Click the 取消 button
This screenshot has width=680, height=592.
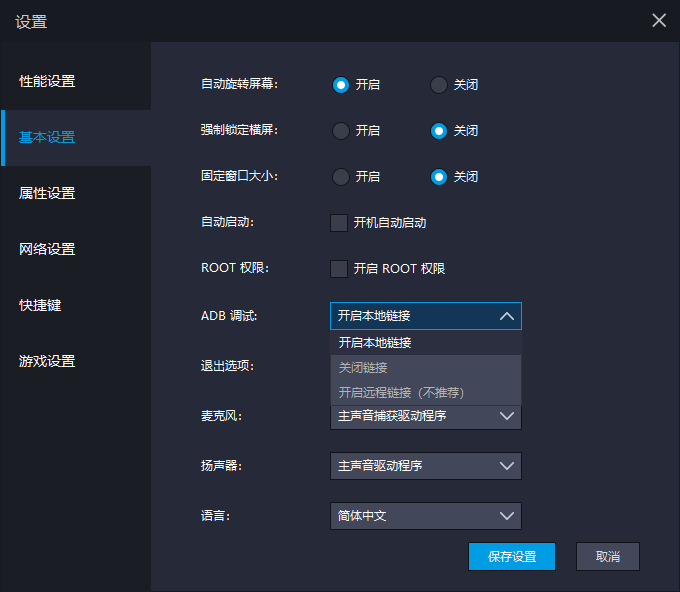[608, 556]
